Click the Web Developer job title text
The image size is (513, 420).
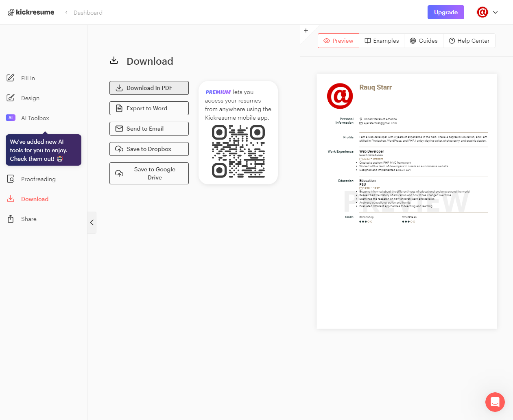point(371,151)
